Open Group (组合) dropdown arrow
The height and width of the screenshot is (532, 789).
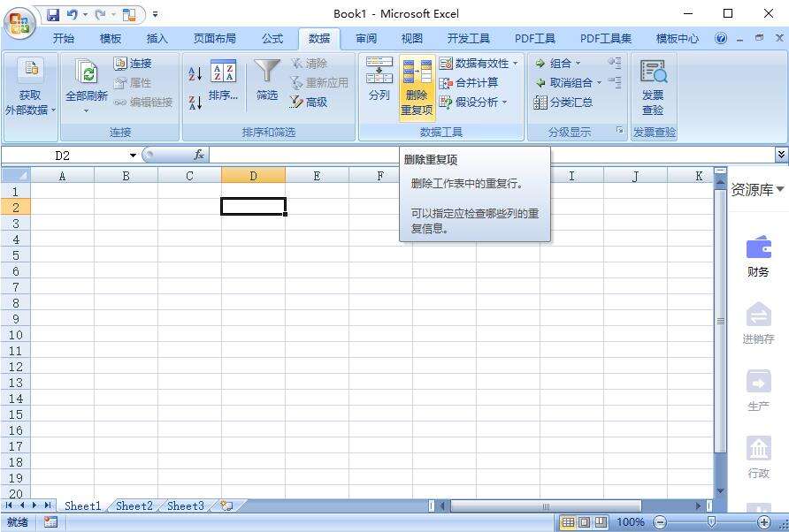click(578, 64)
